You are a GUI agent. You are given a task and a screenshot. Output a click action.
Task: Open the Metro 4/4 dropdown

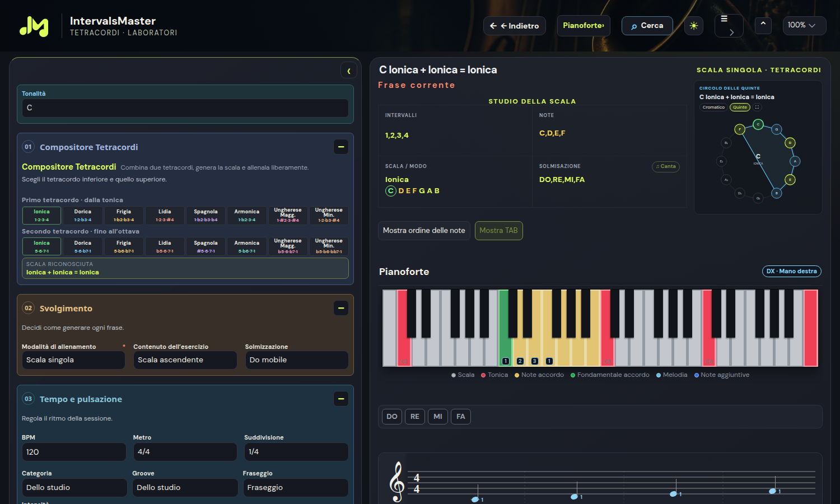[185, 452]
